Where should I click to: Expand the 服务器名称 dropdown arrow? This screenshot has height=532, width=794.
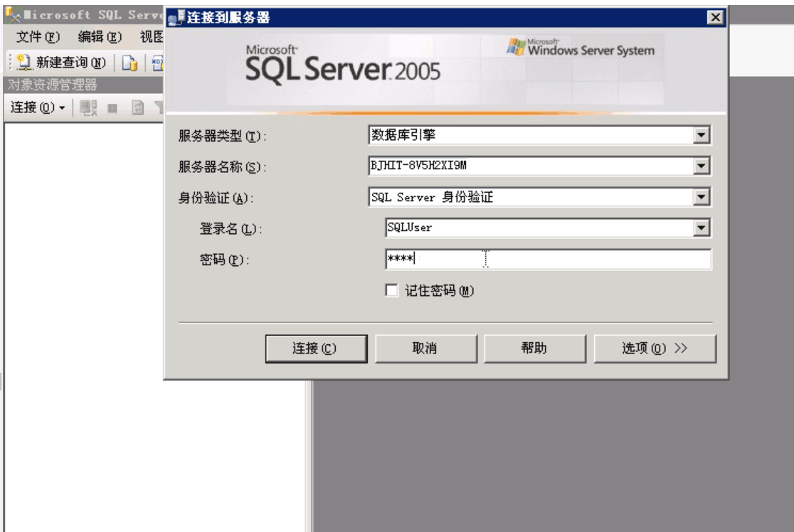click(702, 166)
